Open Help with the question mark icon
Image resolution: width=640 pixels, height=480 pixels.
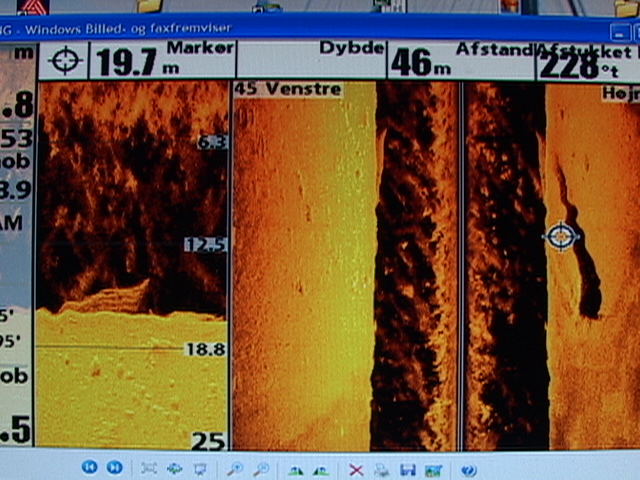(468, 468)
